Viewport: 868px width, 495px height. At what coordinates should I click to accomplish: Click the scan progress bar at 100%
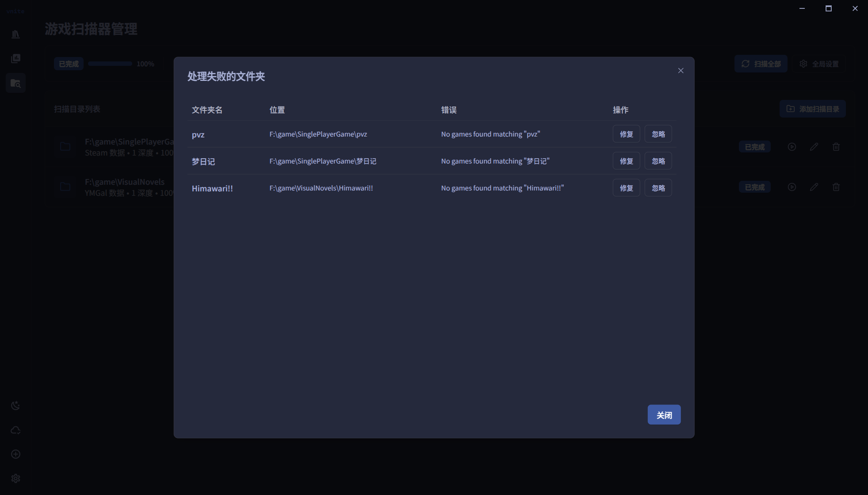pyautogui.click(x=110, y=64)
